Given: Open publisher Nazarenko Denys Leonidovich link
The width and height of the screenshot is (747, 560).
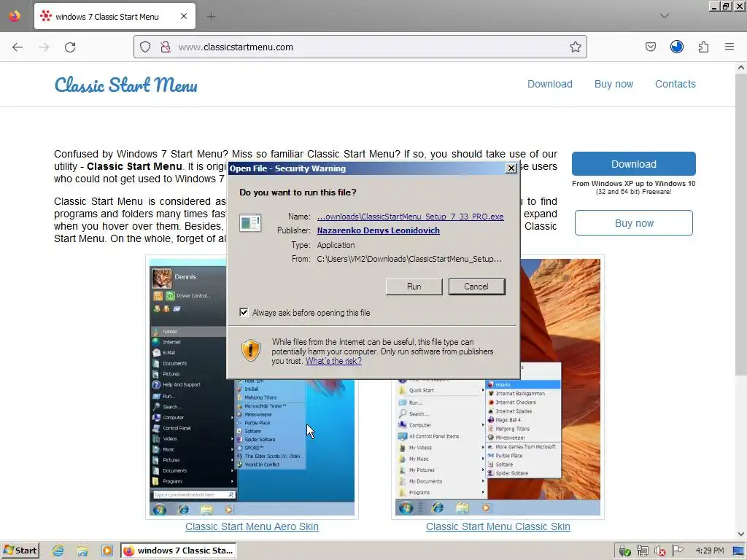Looking at the screenshot, I should coord(379,230).
